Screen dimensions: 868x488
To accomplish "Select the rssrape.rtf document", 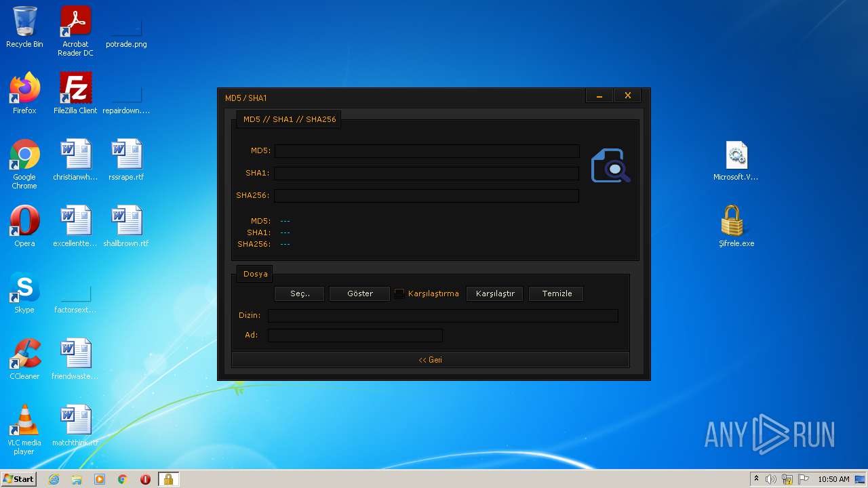I will [x=126, y=160].
